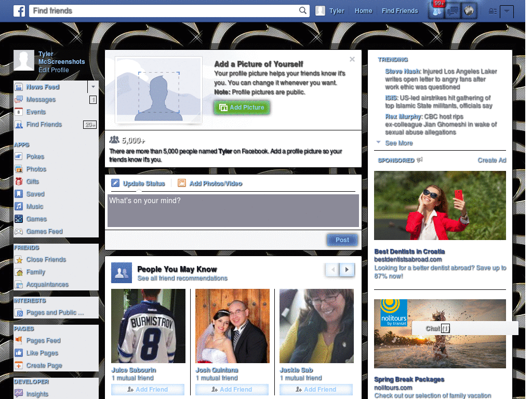
Task: Open the account dropdown arrow in top bar
Action: coord(507,11)
